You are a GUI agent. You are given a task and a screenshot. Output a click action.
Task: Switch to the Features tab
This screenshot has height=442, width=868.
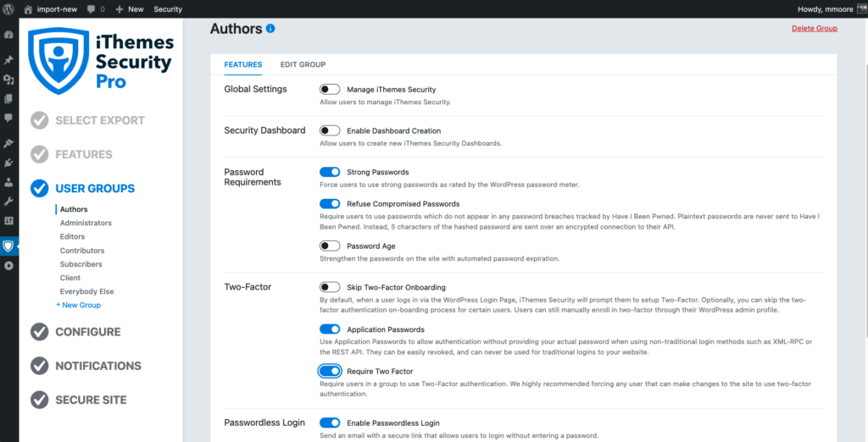[243, 64]
